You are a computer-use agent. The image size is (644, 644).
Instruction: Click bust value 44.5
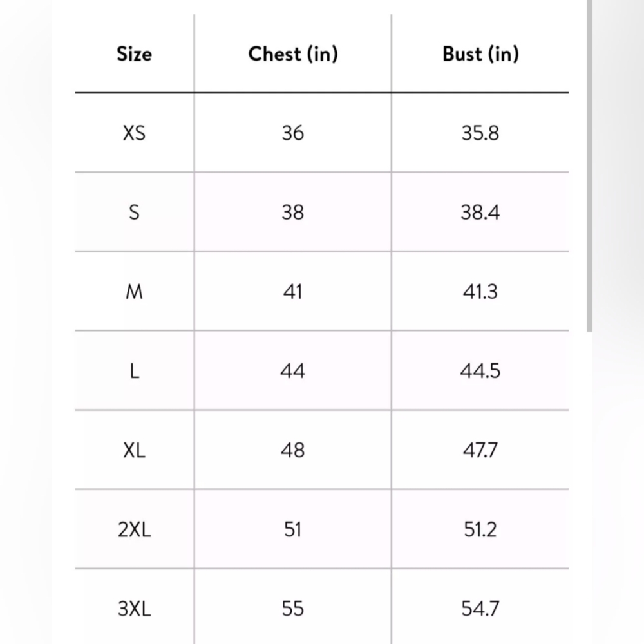[x=480, y=372]
